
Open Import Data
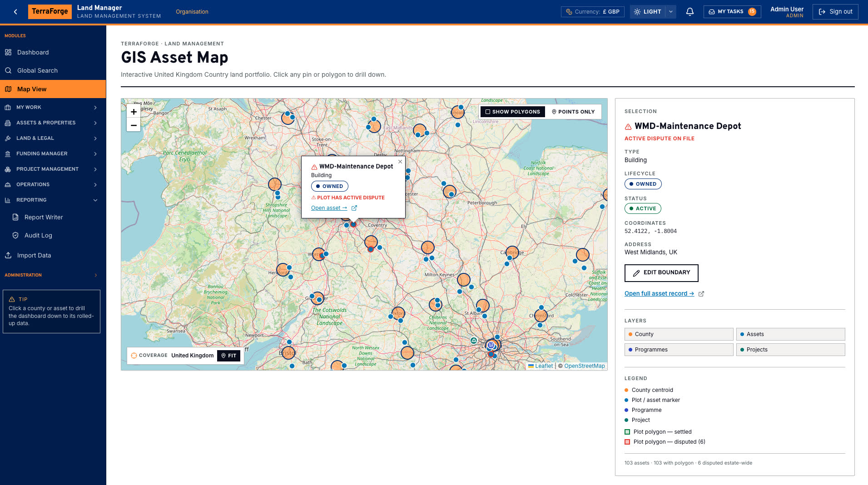tap(53, 255)
